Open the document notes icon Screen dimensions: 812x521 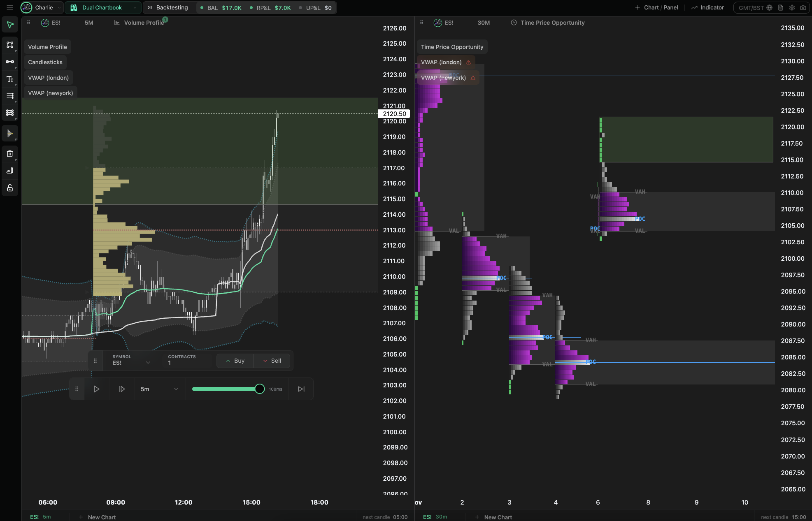pos(780,8)
